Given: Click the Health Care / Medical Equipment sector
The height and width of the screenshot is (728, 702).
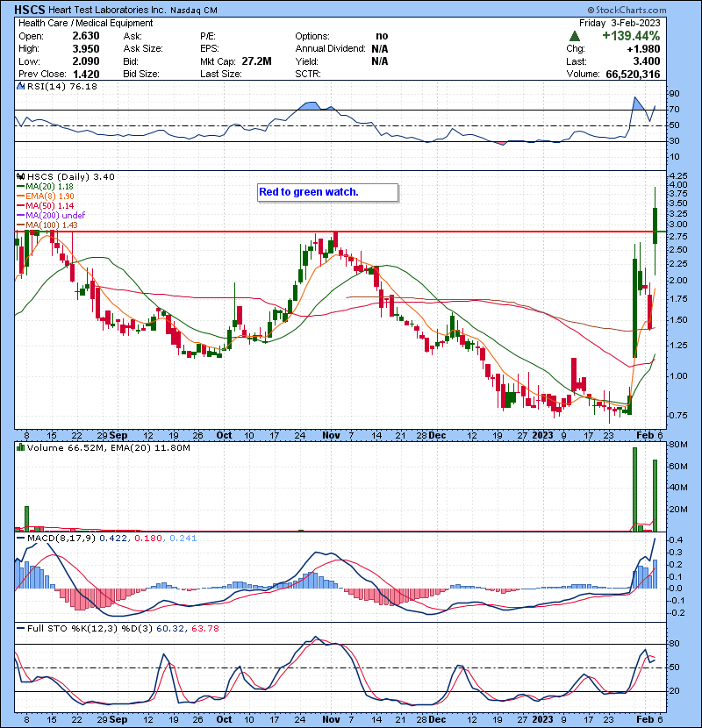Looking at the screenshot, I should tap(85, 23).
